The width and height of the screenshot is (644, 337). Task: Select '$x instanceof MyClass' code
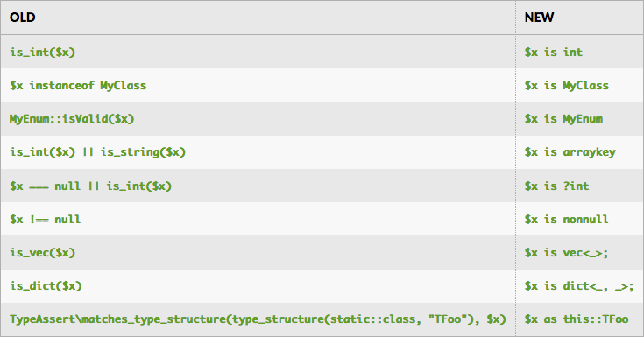point(78,86)
